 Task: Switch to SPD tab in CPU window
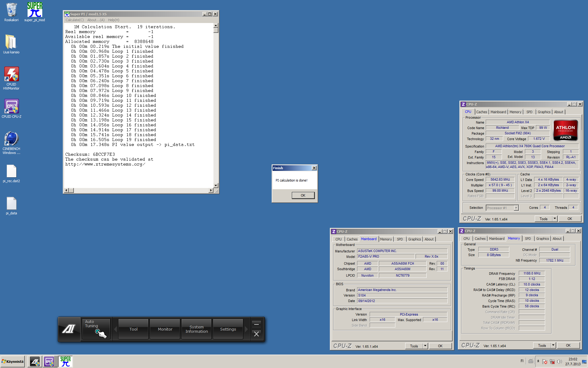tap(529, 112)
